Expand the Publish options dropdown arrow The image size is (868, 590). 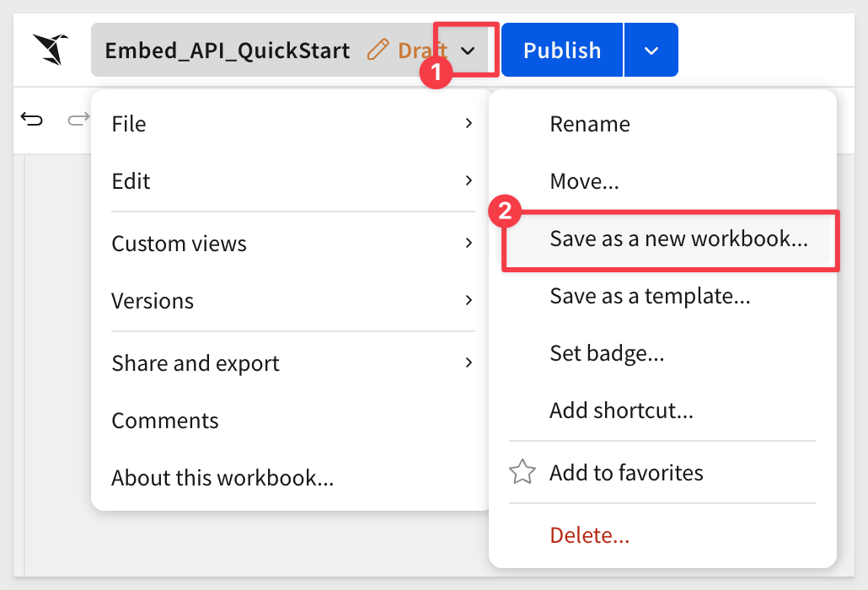pos(651,50)
